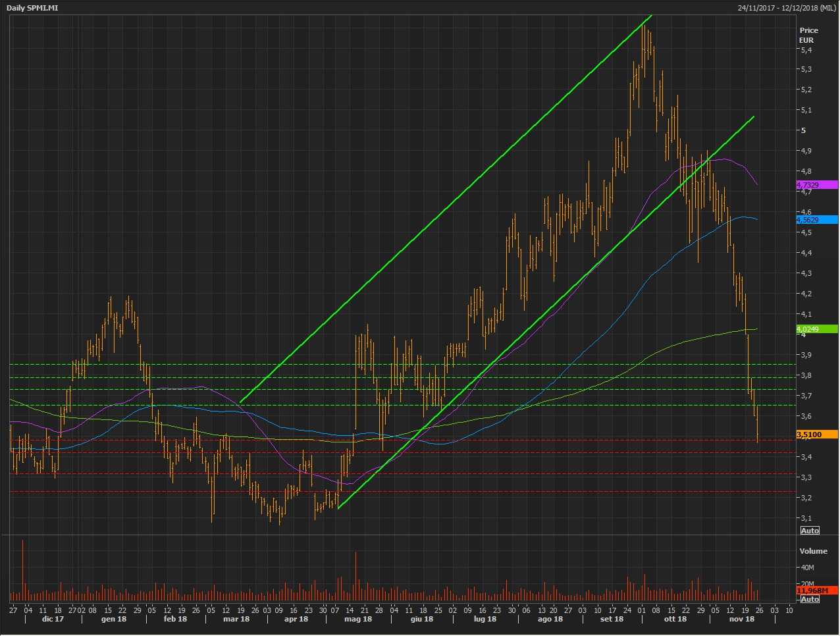
Task: Select the magenta 4,7329 moving average tag
Action: click(x=816, y=185)
